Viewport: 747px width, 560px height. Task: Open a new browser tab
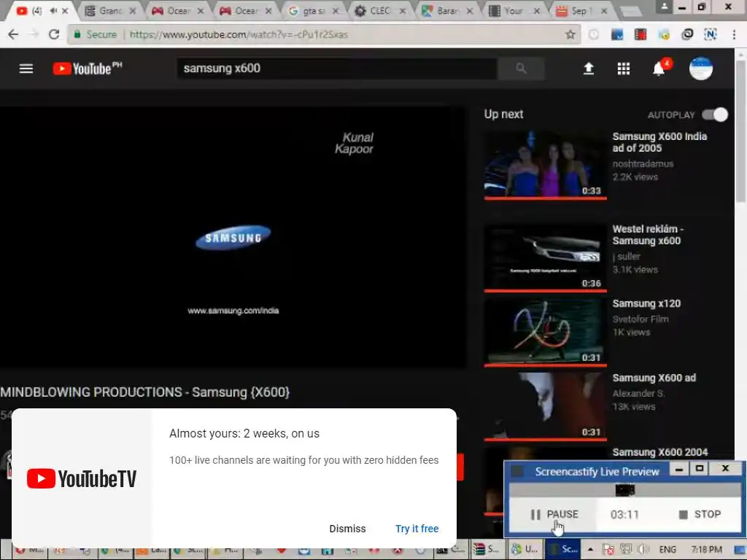coord(631,12)
